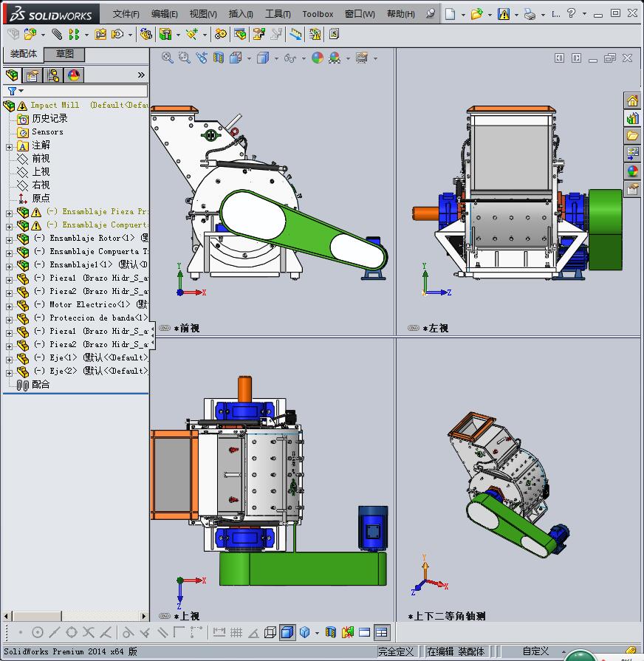The width and height of the screenshot is (644, 661).
Task: Click the 完全定义 status bar field
Action: point(396,651)
